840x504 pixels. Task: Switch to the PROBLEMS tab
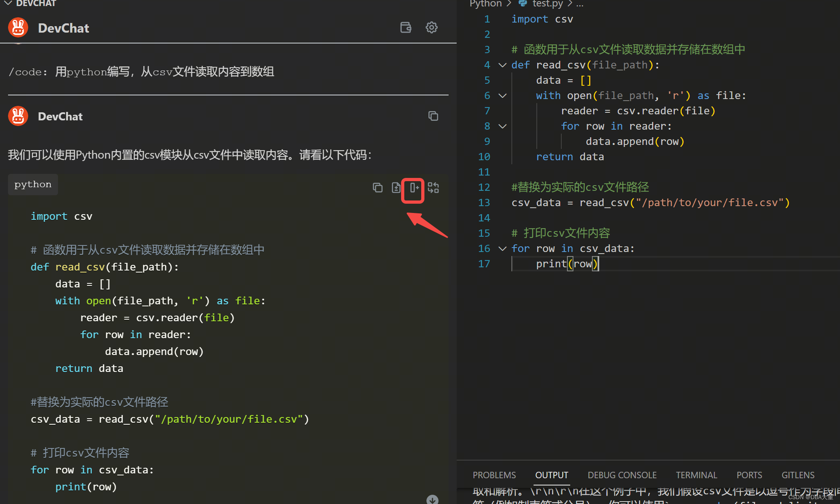[x=494, y=475]
